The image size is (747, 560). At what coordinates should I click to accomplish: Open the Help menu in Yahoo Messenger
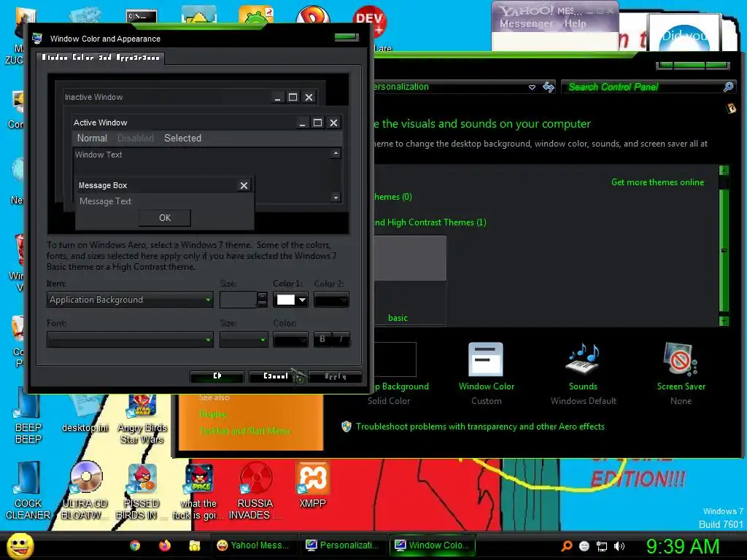click(x=575, y=23)
